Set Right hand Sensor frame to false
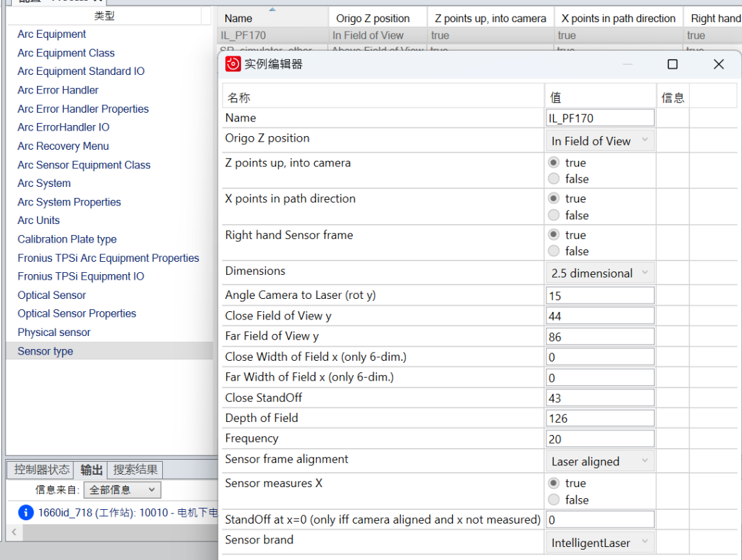 pyautogui.click(x=553, y=251)
